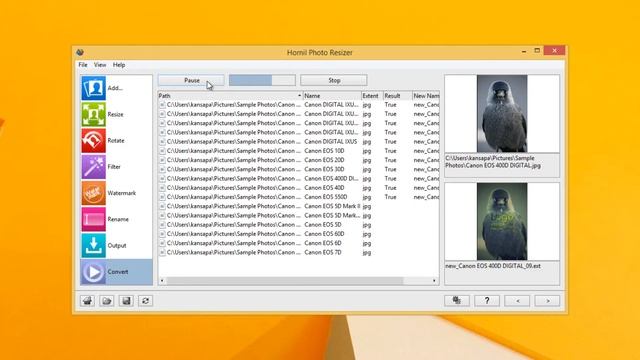This screenshot has height=360, width=640.
Task: Select the Canon EOS 30D row
Action: pos(299,169)
